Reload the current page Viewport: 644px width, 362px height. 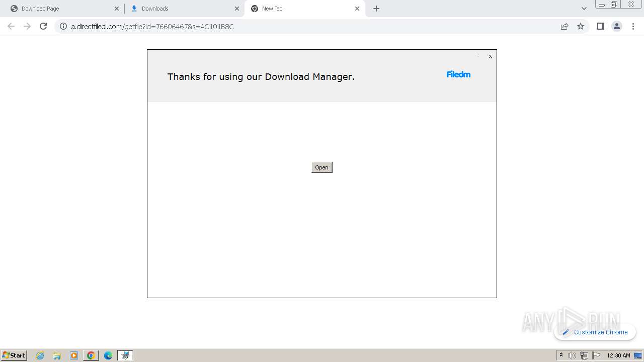coord(43,26)
